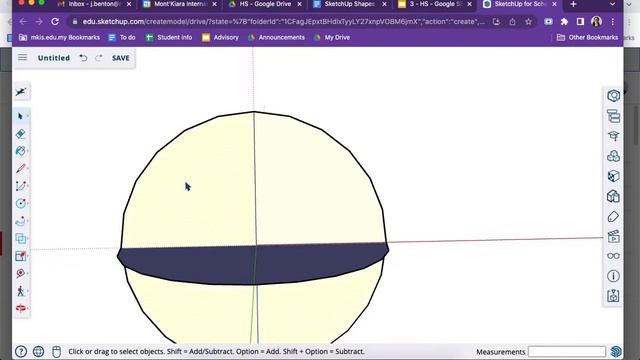The width and height of the screenshot is (640, 360).
Task: Undo the last action
Action: (x=83, y=58)
